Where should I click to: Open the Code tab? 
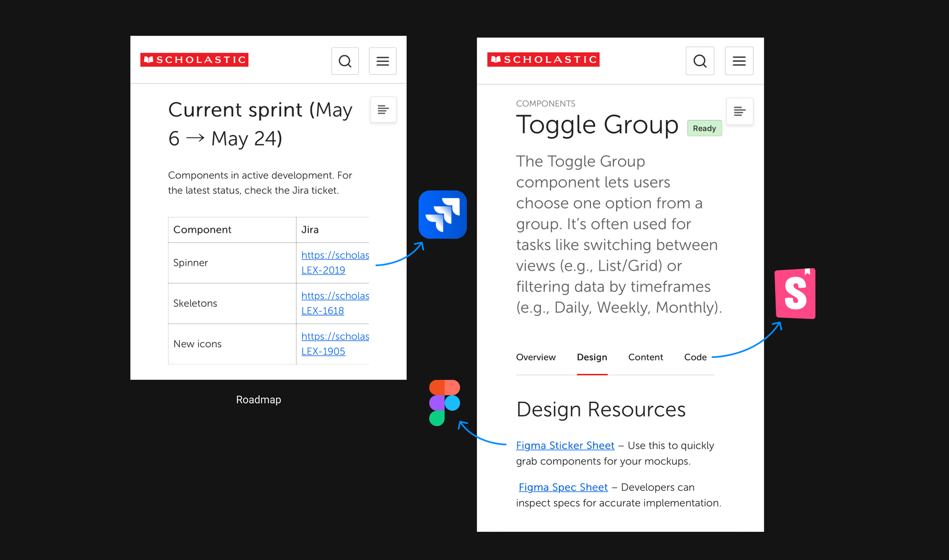point(695,357)
